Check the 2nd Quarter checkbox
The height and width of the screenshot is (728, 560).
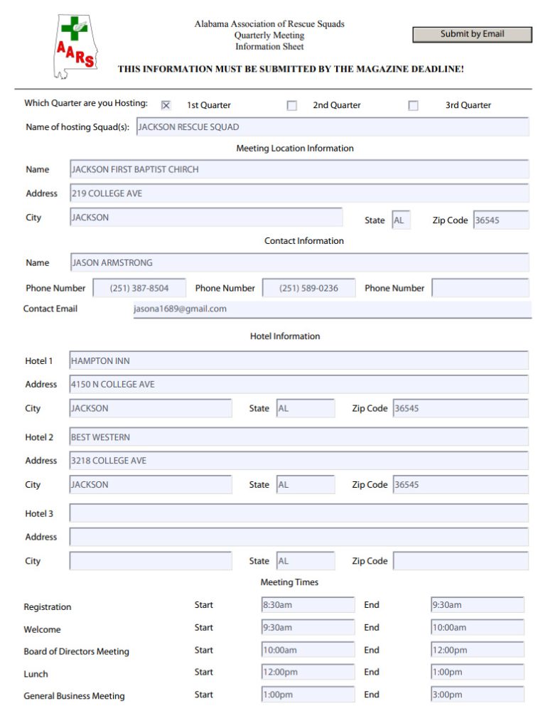tap(291, 105)
